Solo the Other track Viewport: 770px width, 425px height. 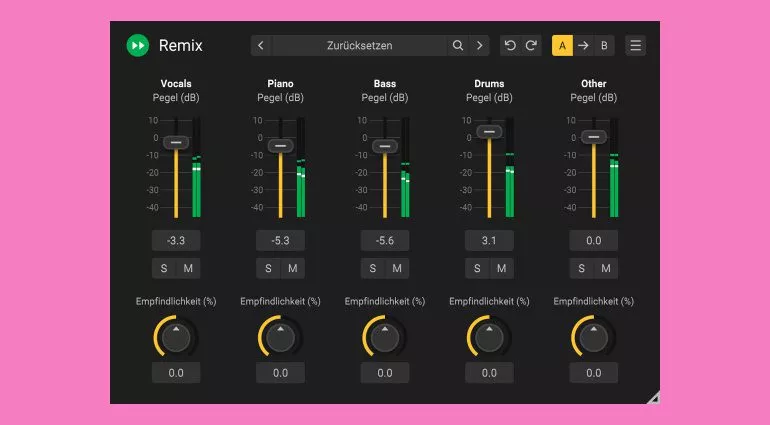[581, 268]
